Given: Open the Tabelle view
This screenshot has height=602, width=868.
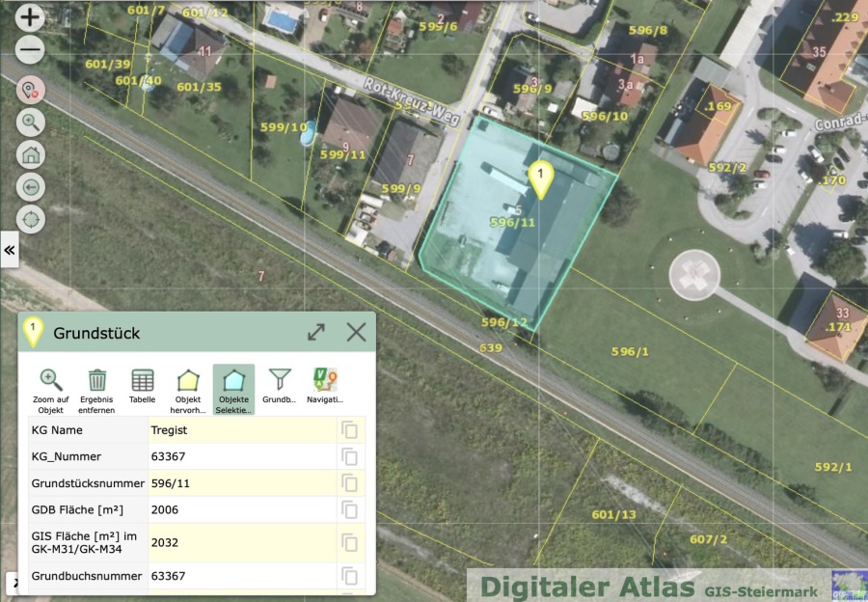Looking at the screenshot, I should click(142, 388).
